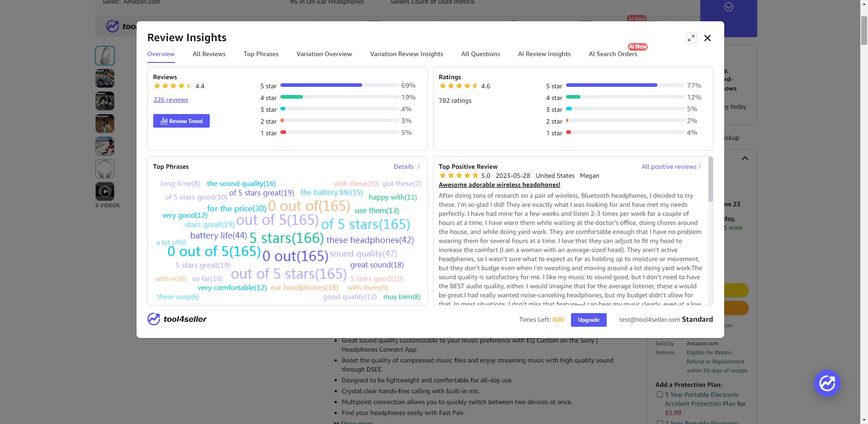Open Top Phrases Details link
The height and width of the screenshot is (424, 868).
pyautogui.click(x=407, y=167)
